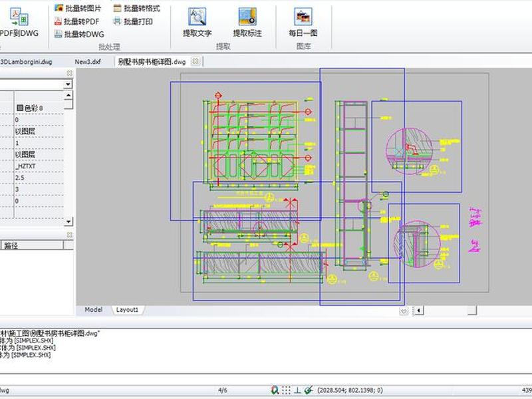Toggle the snap magnifier icon in status bar

tap(275, 390)
